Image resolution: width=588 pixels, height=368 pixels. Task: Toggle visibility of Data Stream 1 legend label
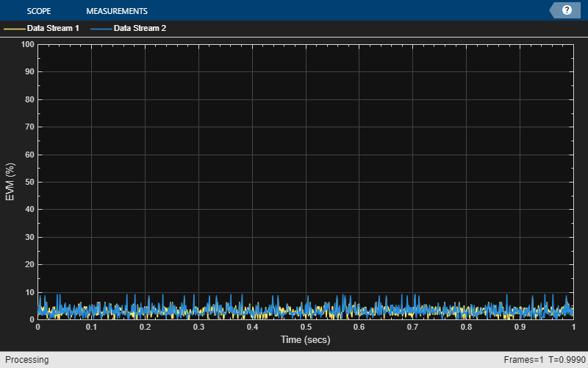point(52,29)
